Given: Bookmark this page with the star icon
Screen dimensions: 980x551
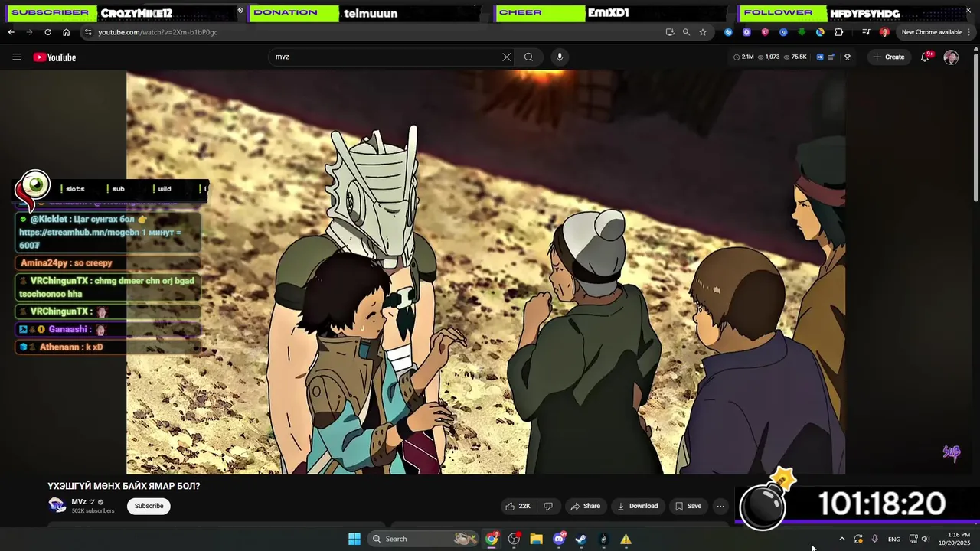Looking at the screenshot, I should (x=703, y=32).
